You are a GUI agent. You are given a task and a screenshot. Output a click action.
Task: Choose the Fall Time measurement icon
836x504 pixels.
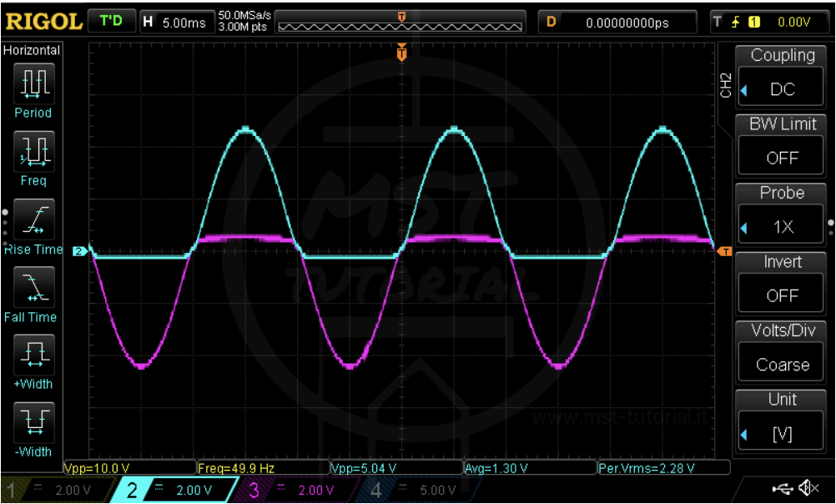click(x=33, y=287)
